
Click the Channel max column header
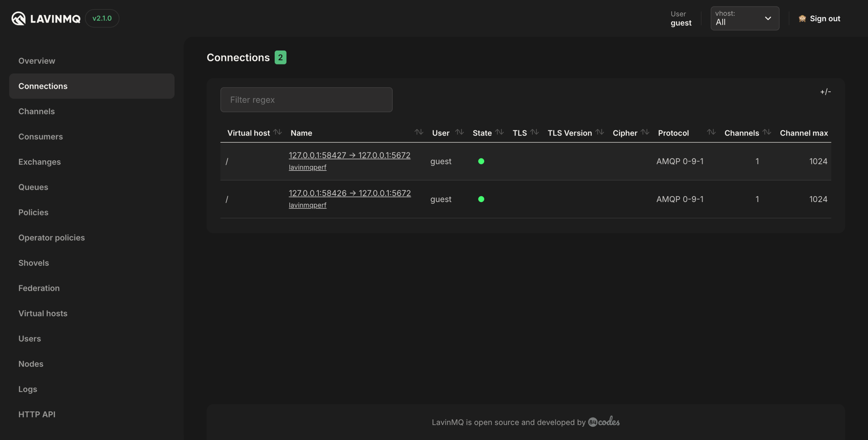pos(804,133)
